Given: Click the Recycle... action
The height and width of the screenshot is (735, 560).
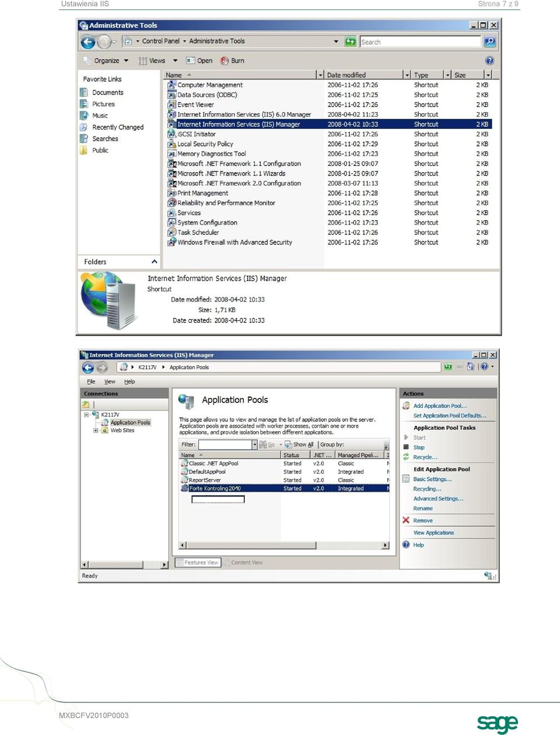Looking at the screenshot, I should (425, 457).
